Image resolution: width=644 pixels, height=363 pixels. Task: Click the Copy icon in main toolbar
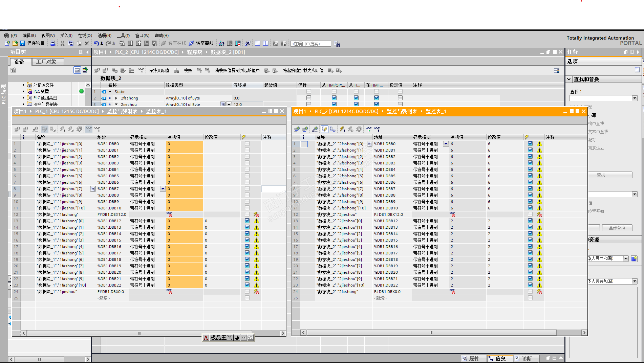tap(70, 43)
